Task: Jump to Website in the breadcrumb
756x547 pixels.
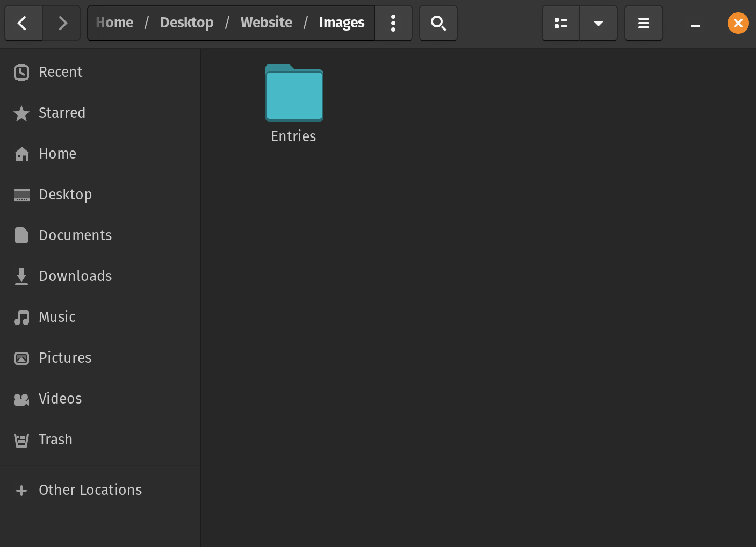Action: click(266, 23)
